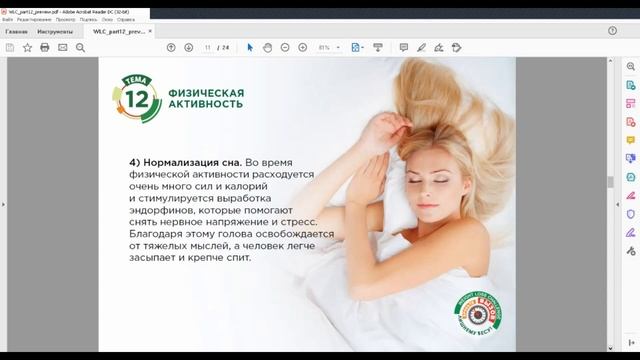Viewport: 640px width, 360px height.
Task: Go to the previous page with up arrow
Action: tap(171, 48)
